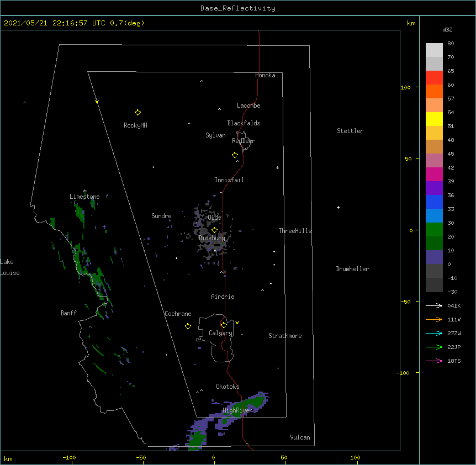Click the yellow 51-54 dBZ color band
The height and width of the screenshot is (465, 476).
click(x=434, y=119)
